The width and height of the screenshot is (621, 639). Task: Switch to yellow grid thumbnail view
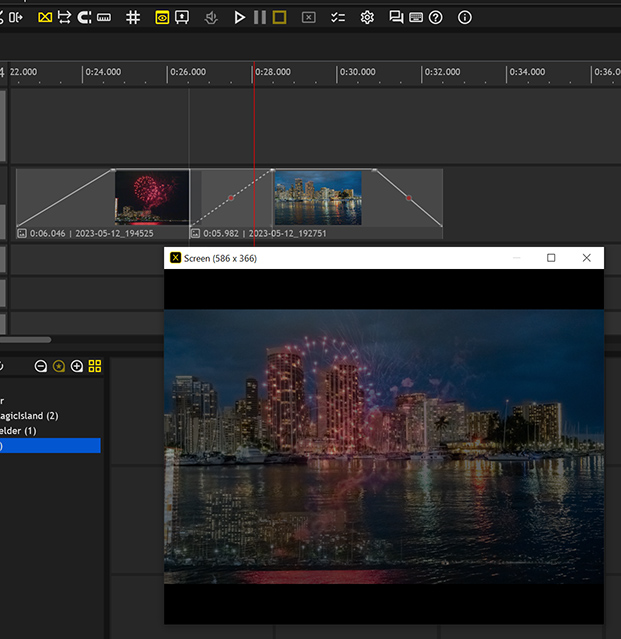coord(95,366)
